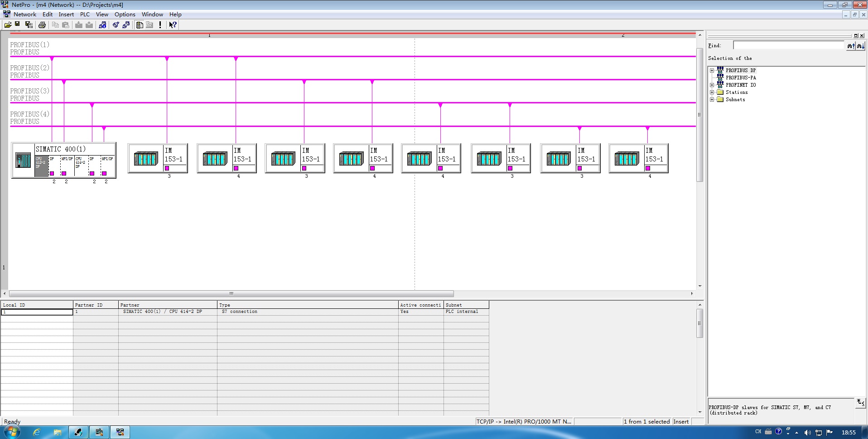Viewport: 868px width, 439px height.
Task: Click the single blue connector toolbar icon
Action: click(116, 25)
